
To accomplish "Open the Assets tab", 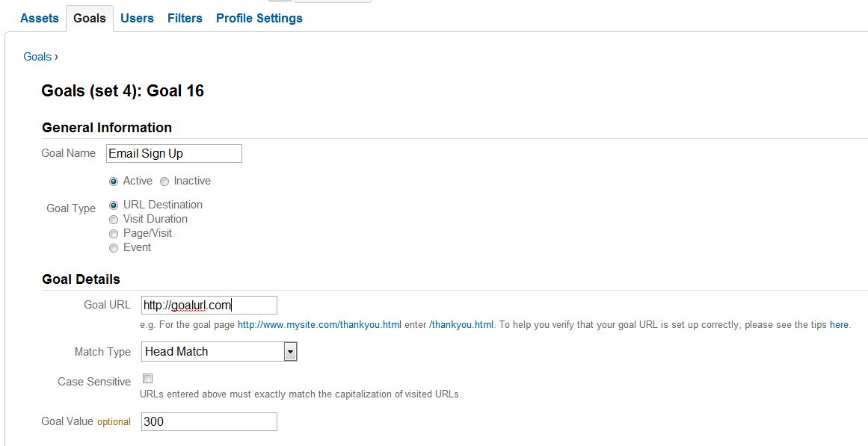I will pos(39,18).
